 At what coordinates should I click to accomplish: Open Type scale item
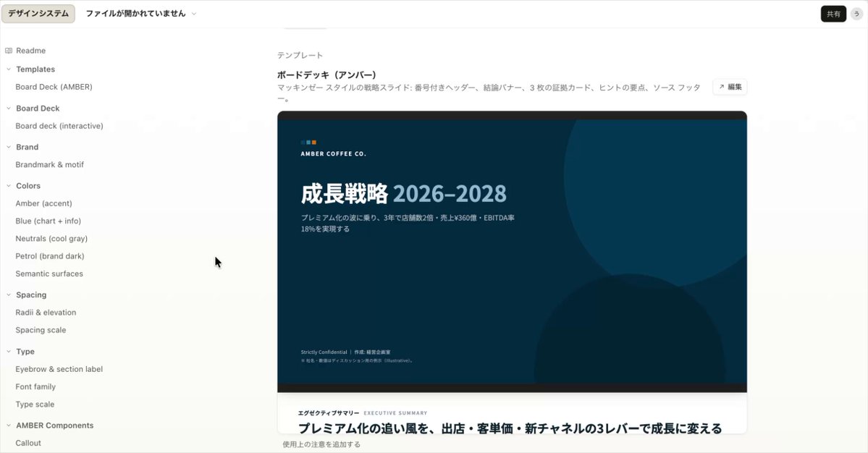coord(35,405)
